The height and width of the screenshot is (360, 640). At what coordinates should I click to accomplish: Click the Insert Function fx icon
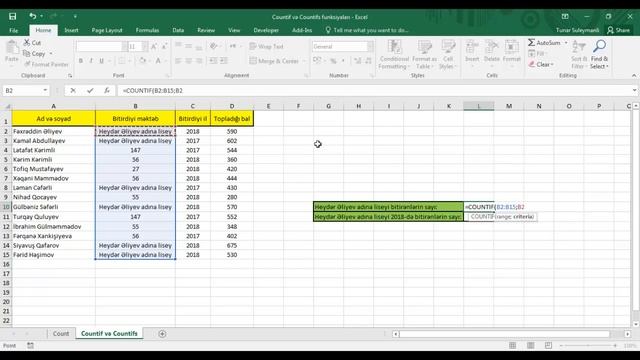coord(107,91)
